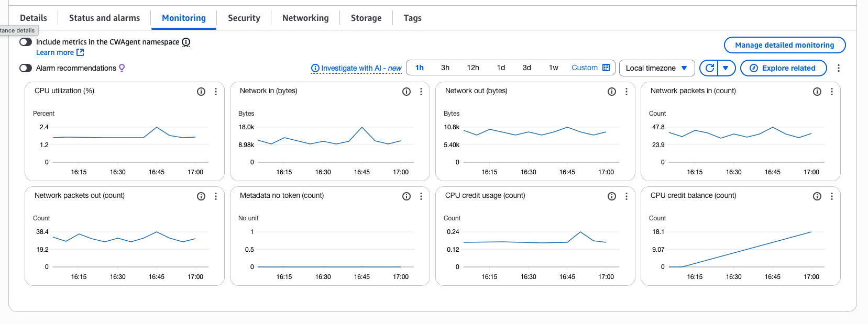Open options menu for Network packets in chart

[832, 92]
